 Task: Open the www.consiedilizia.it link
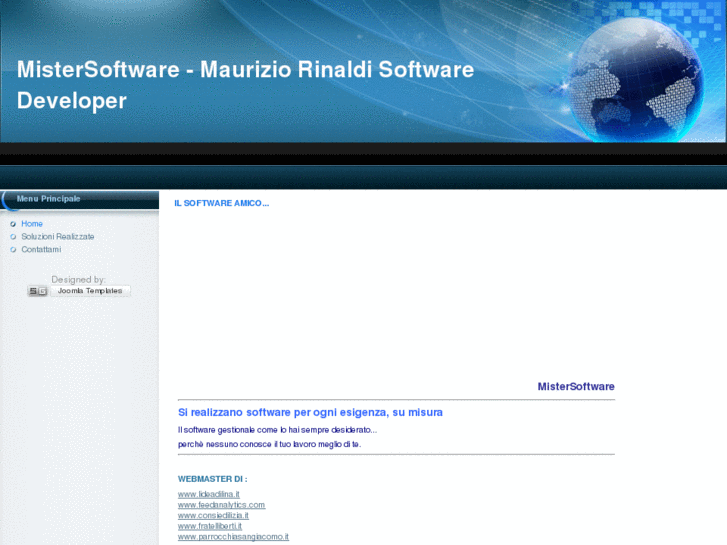tap(213, 516)
